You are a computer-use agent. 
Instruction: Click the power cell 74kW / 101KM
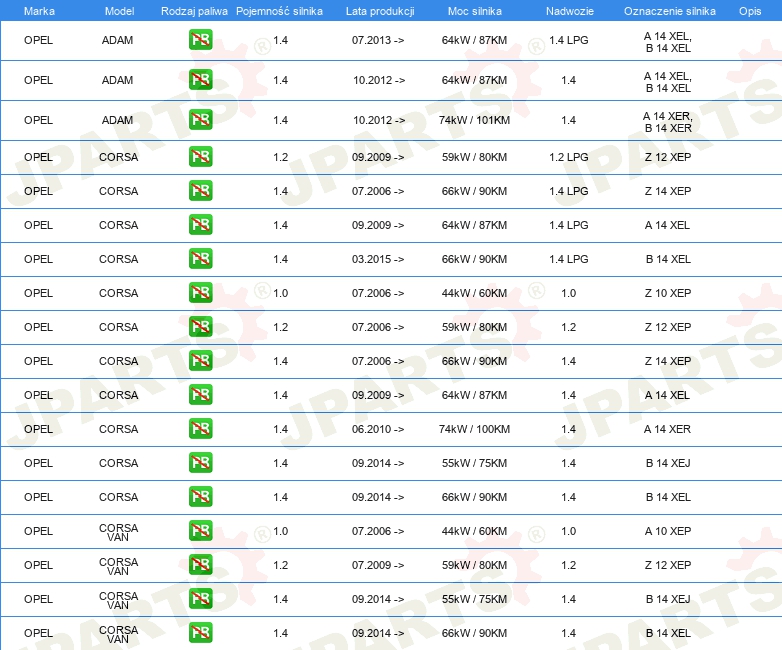click(474, 120)
